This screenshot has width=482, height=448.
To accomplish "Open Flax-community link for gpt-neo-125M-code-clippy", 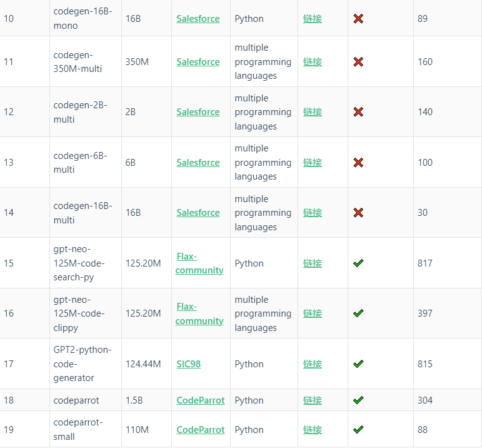I will pyautogui.click(x=199, y=313).
